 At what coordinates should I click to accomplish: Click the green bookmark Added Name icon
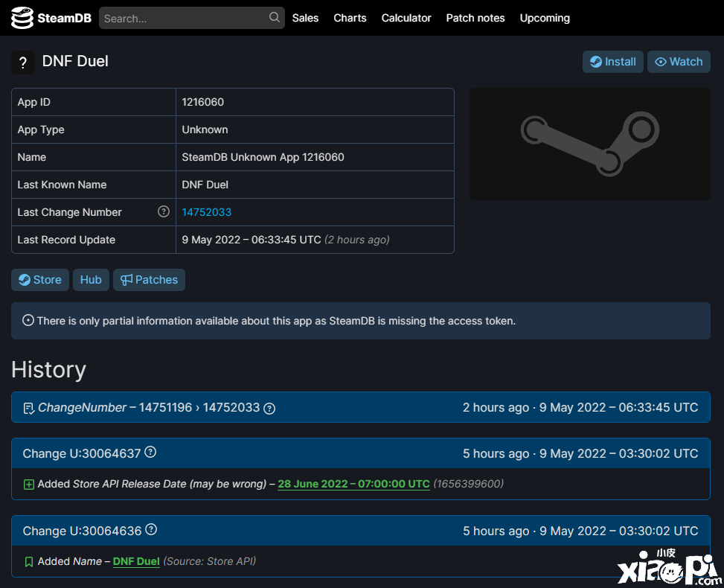pos(28,562)
